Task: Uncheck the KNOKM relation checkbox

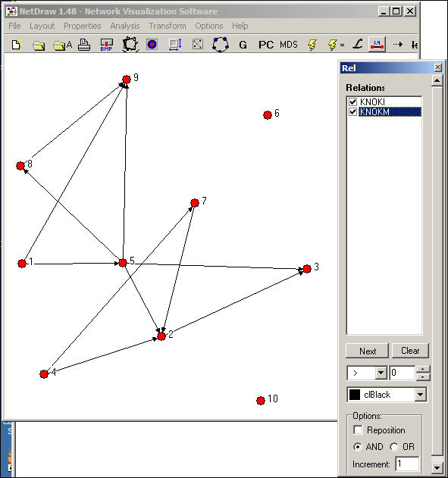Action: pos(352,112)
